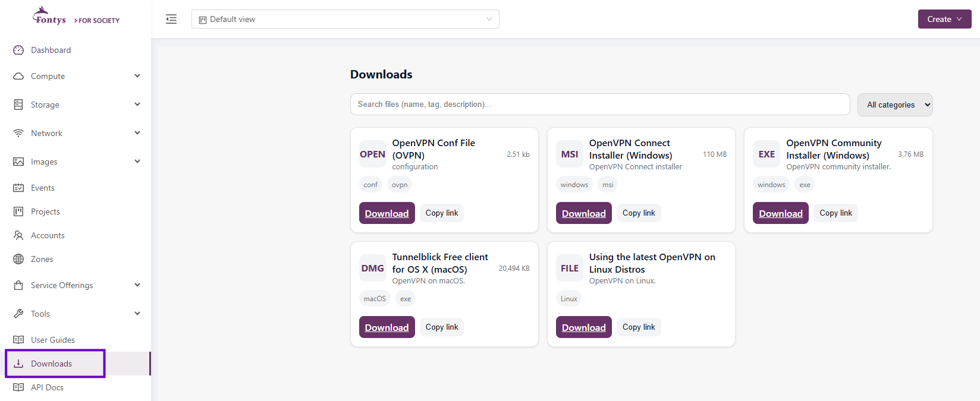
Task: Click the Service Offerings bag icon
Action: pos(18,285)
